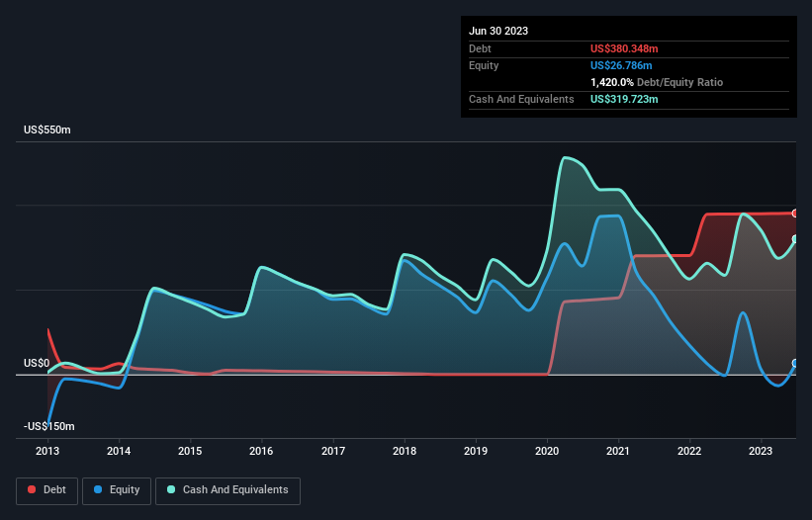Click the Equity row label in tooltip
This screenshot has height=520, width=812.
pyautogui.click(x=484, y=65)
